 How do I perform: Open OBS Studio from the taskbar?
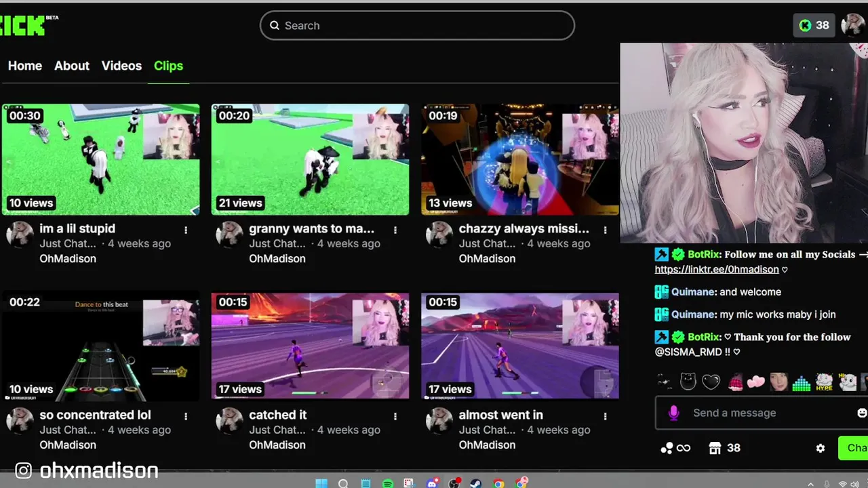(x=454, y=483)
